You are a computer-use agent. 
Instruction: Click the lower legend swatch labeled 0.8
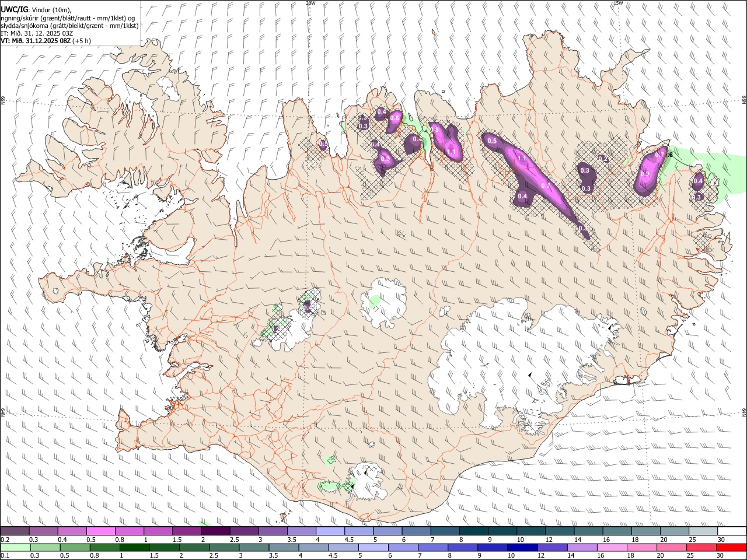click(104, 547)
